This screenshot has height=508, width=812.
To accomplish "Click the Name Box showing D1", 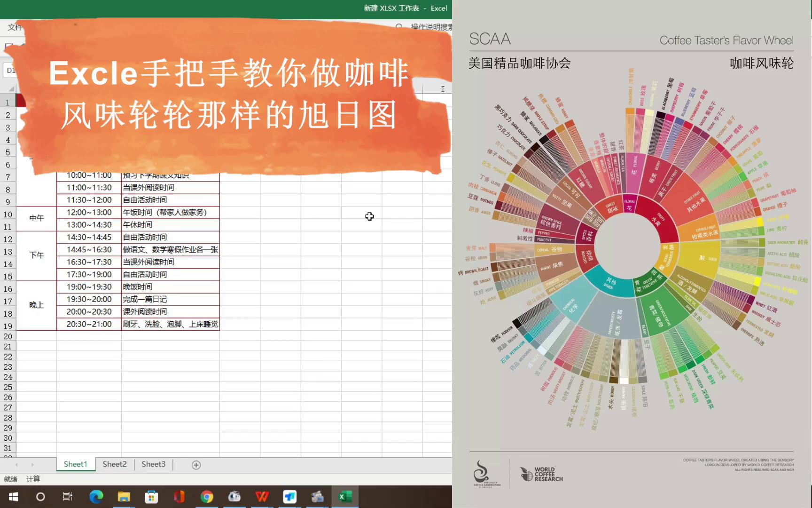I will [x=10, y=70].
